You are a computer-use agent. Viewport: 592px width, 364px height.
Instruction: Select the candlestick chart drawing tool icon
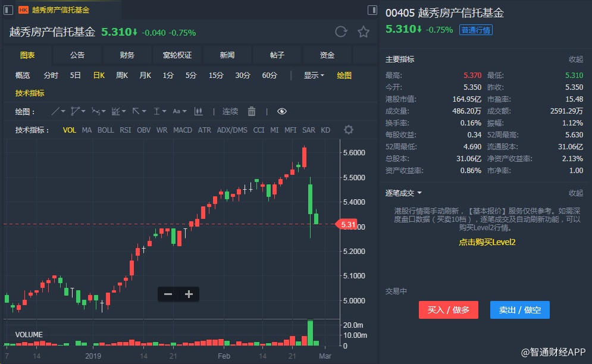[198, 111]
